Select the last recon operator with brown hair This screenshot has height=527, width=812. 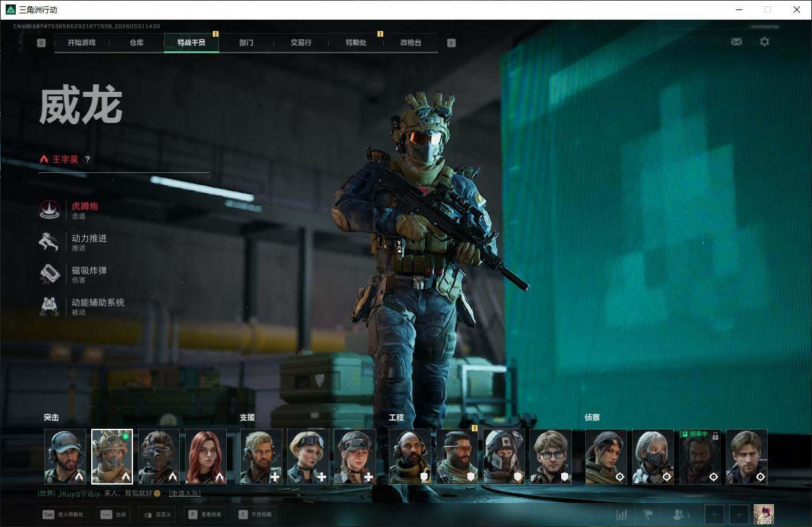(x=747, y=457)
